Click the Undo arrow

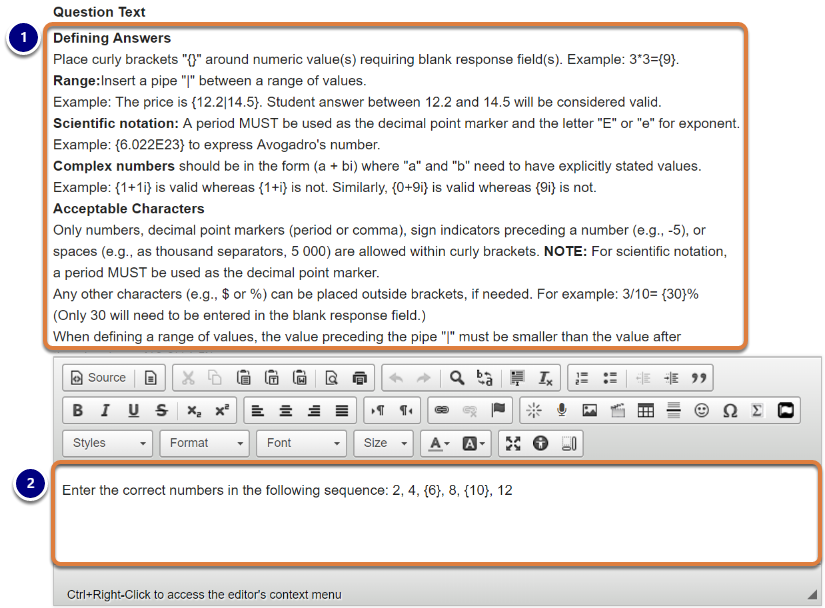[396, 378]
